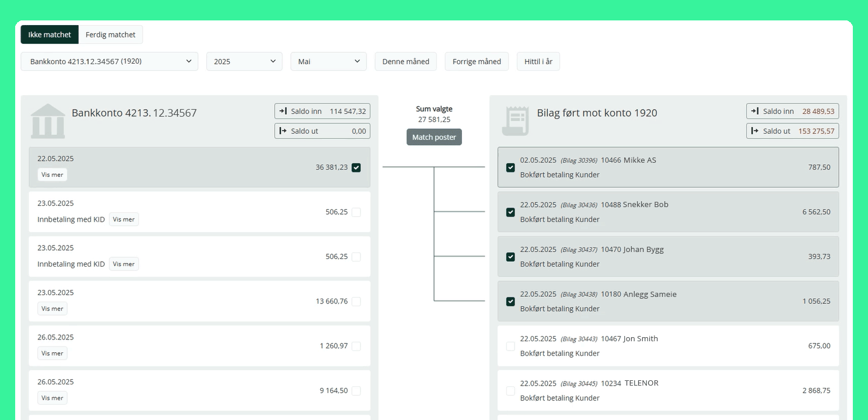
Task: Uncheck the 36 381,23 bank transaction
Action: pyautogui.click(x=356, y=167)
